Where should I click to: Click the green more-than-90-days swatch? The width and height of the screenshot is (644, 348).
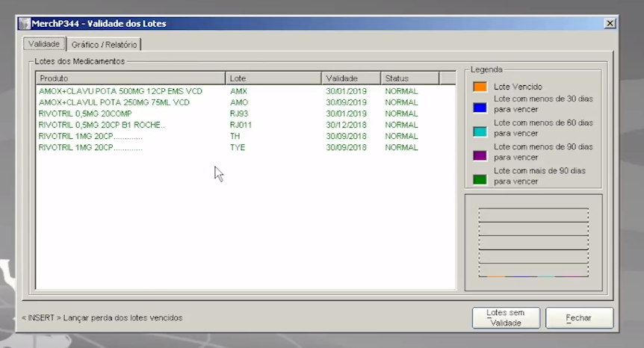coord(480,179)
